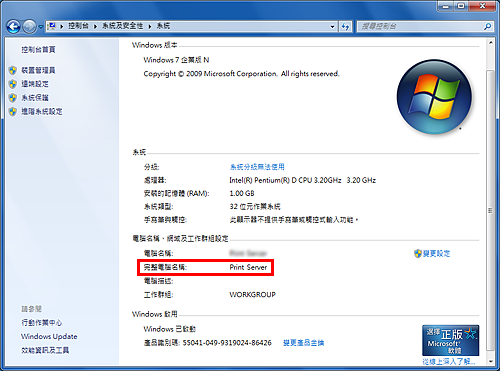This screenshot has height=371, width=500.
Task: Select the processor Intel Pentium D text
Action: [x=303, y=180]
